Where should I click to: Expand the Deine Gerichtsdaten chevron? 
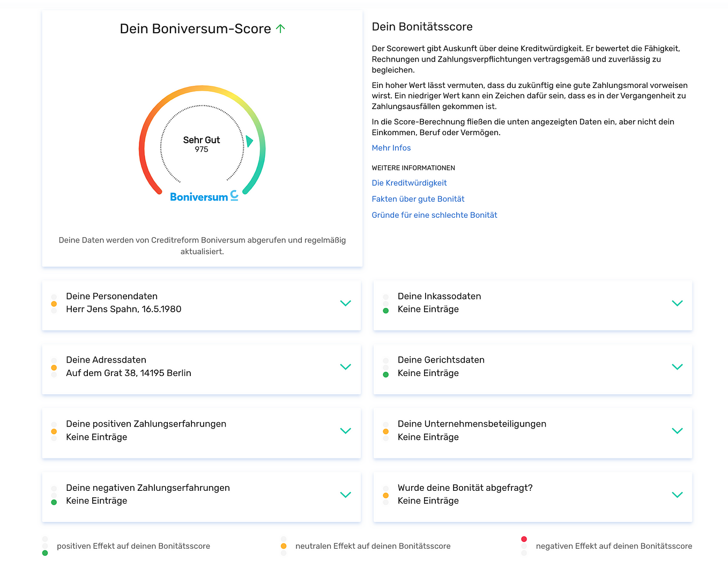[x=678, y=367]
